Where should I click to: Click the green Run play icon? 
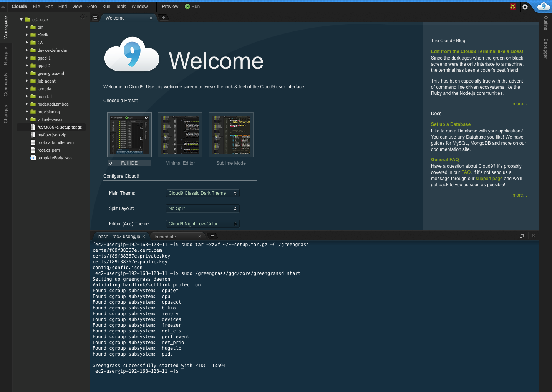tap(187, 7)
